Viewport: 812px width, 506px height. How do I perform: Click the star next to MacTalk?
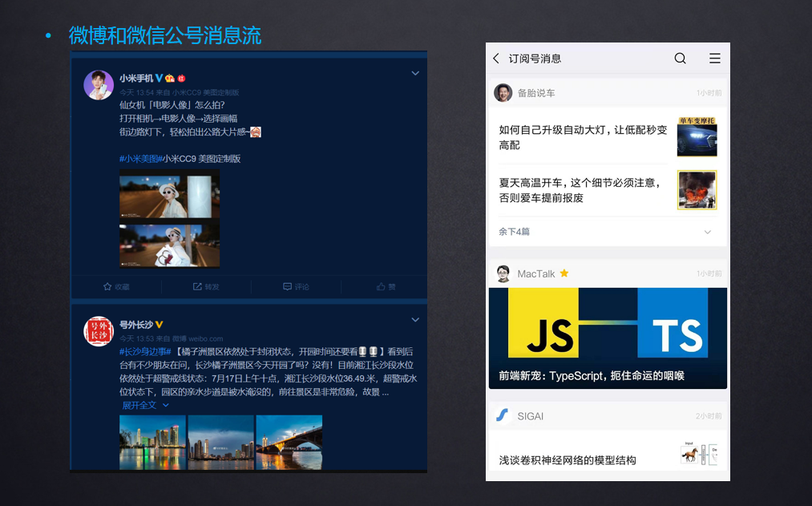(564, 273)
